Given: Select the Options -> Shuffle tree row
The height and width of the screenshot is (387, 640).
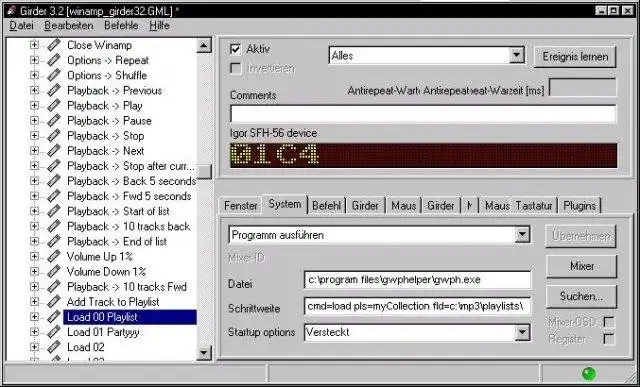Looking at the screenshot, I should [107, 75].
